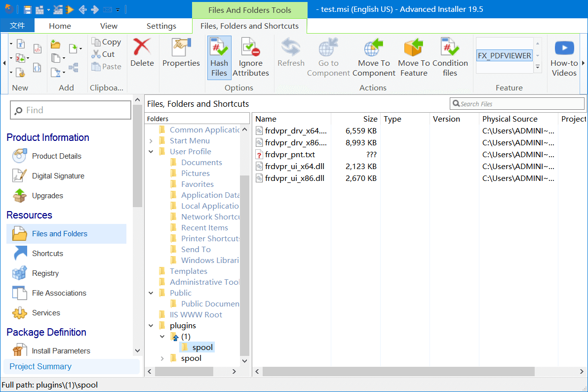Open Project Summary at the bottom left

click(x=40, y=366)
